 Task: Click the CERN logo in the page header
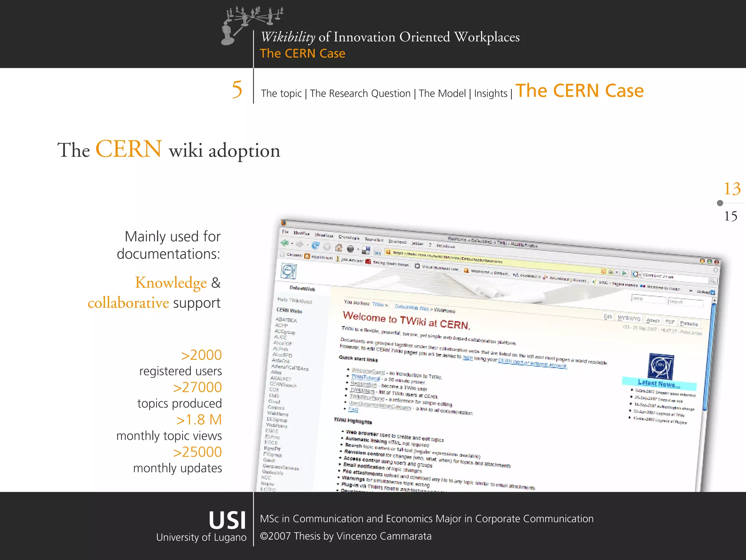(x=289, y=272)
